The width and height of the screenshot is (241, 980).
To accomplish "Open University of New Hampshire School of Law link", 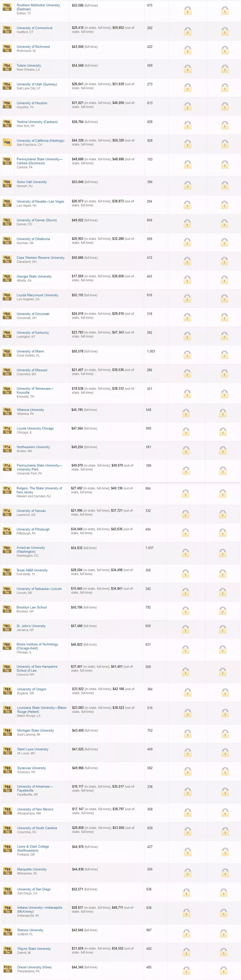I will tap(37, 669).
